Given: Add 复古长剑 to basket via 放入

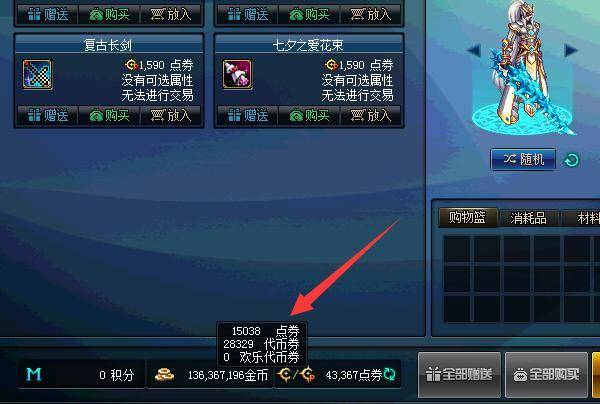Looking at the screenshot, I should (x=171, y=115).
